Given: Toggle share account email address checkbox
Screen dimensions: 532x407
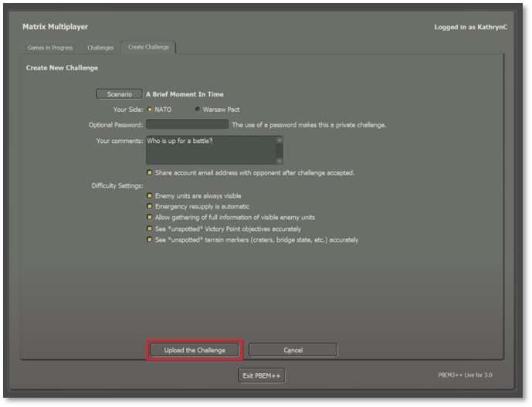Looking at the screenshot, I should click(150, 173).
